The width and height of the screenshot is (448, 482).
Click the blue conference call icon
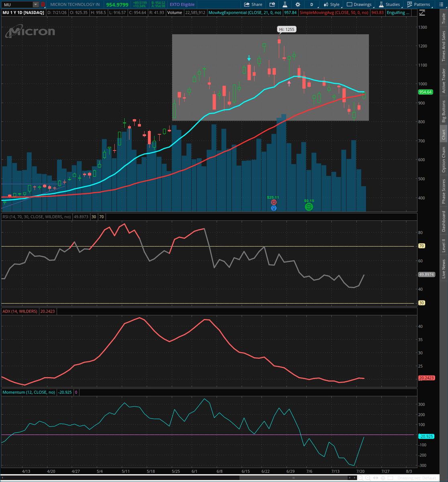[x=274, y=208]
